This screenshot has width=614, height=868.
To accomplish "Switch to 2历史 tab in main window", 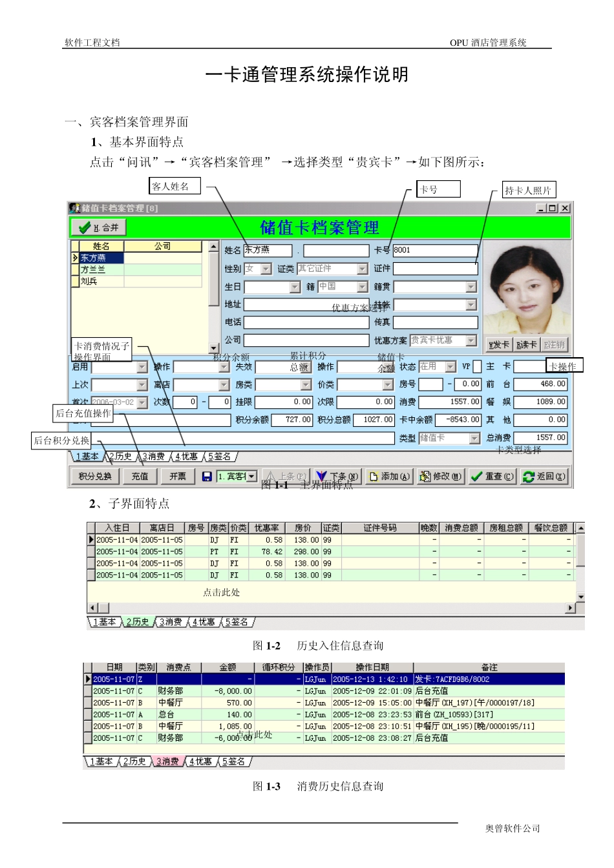I will click(120, 456).
